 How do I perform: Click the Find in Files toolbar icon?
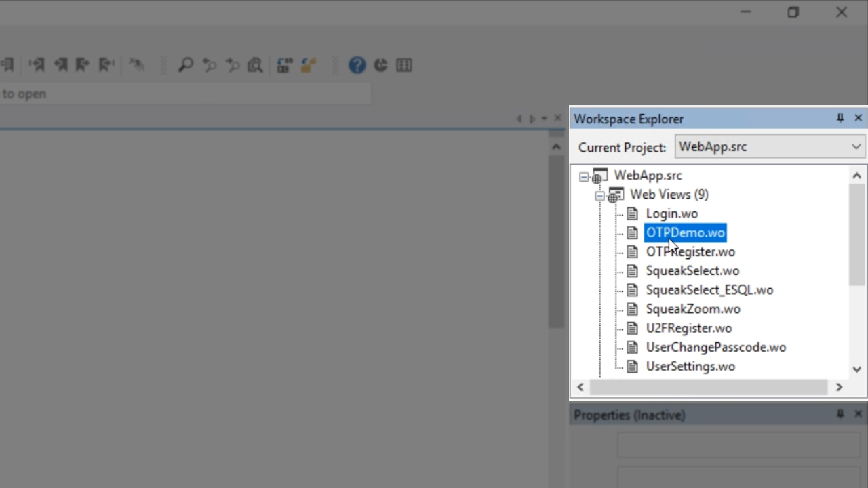pos(255,65)
